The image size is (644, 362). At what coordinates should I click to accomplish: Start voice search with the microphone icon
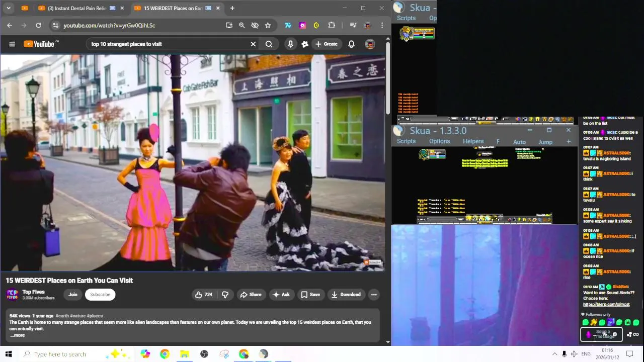290,44
